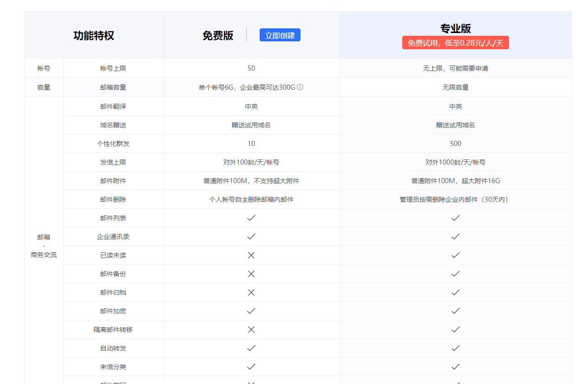Click the 邮件删除 row label
Image resolution: width=588 pixels, height=384 pixels.
113,199
